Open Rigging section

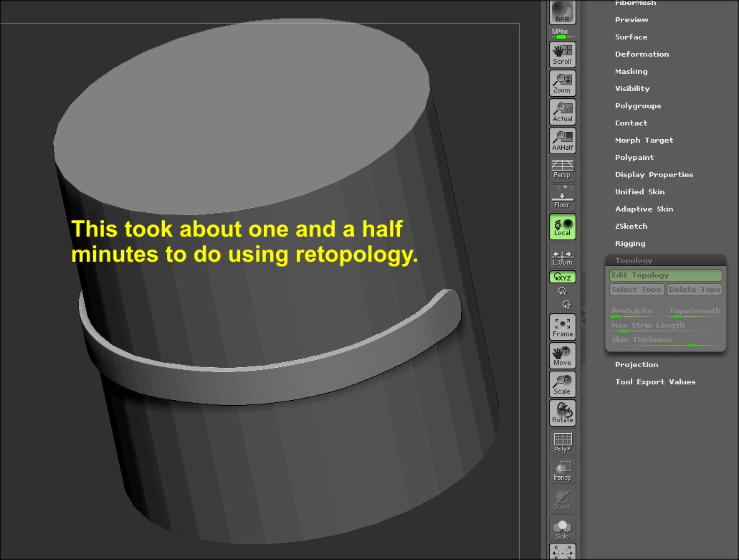click(630, 244)
